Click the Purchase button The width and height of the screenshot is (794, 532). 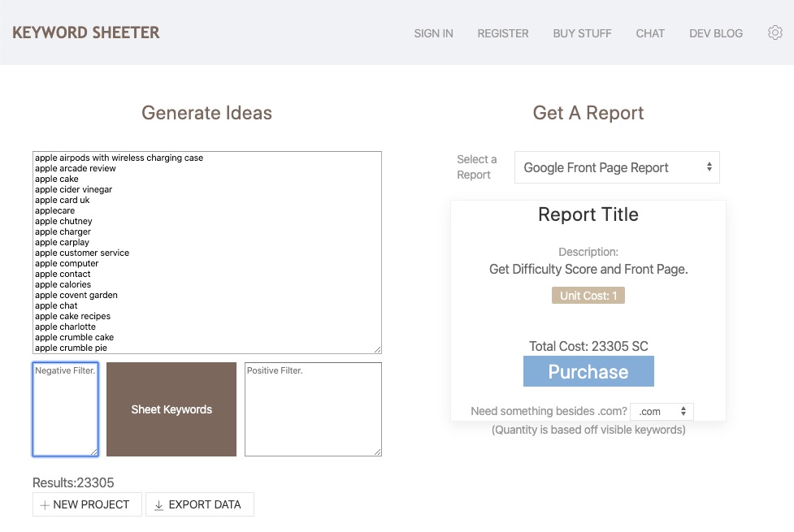588,372
